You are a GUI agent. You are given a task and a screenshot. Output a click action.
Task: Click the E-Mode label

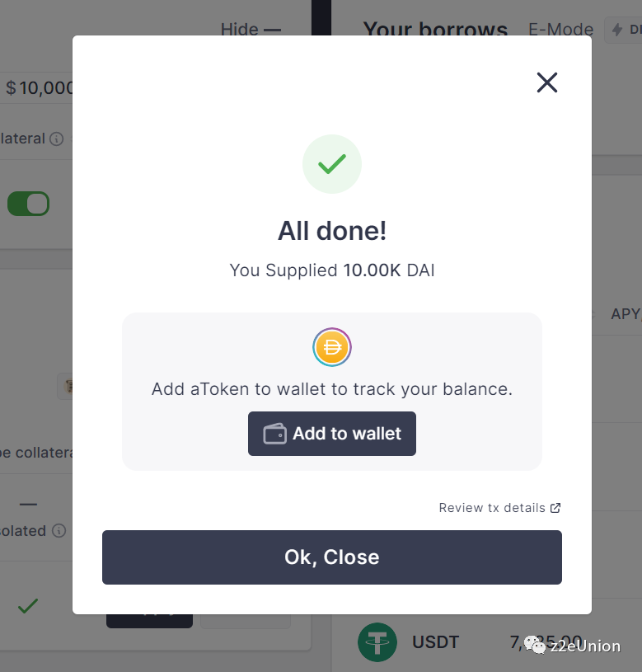[x=560, y=30]
